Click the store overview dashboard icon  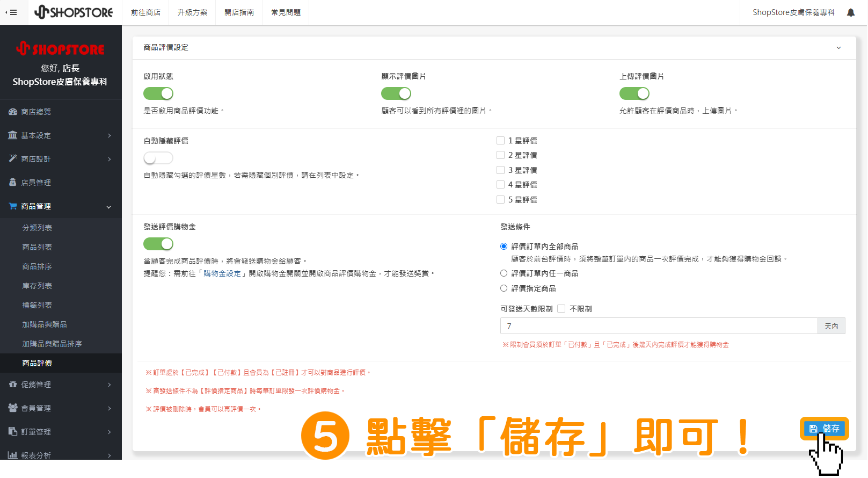[x=13, y=112]
